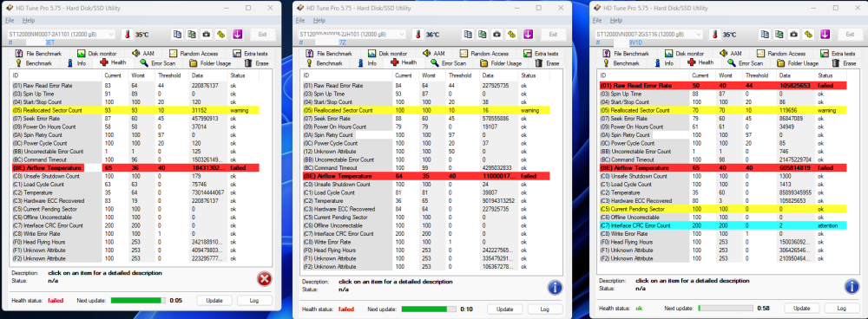Click Log button in 2A1101 window

tap(254, 300)
